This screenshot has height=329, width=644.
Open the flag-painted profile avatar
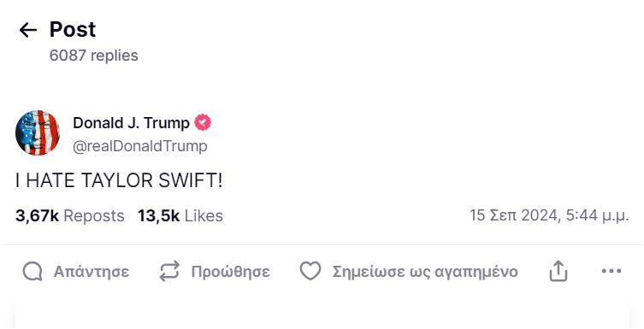coord(38,132)
